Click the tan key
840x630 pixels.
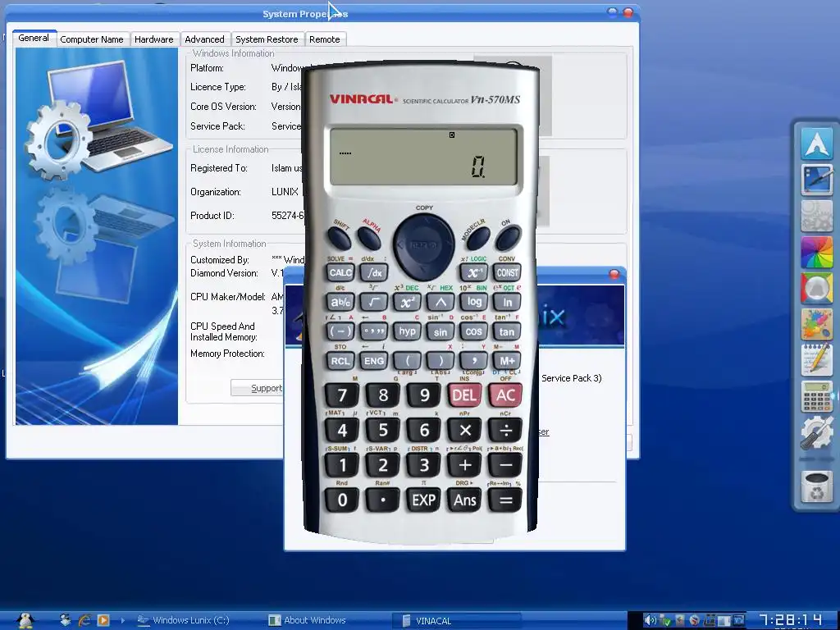click(507, 331)
